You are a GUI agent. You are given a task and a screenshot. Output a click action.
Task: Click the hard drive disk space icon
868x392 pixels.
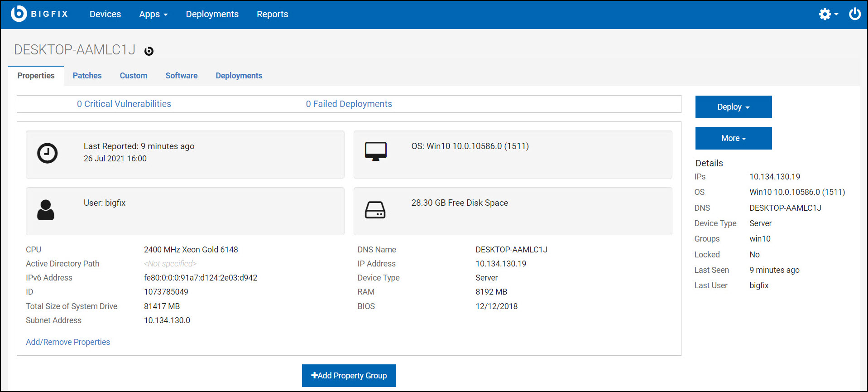375,210
